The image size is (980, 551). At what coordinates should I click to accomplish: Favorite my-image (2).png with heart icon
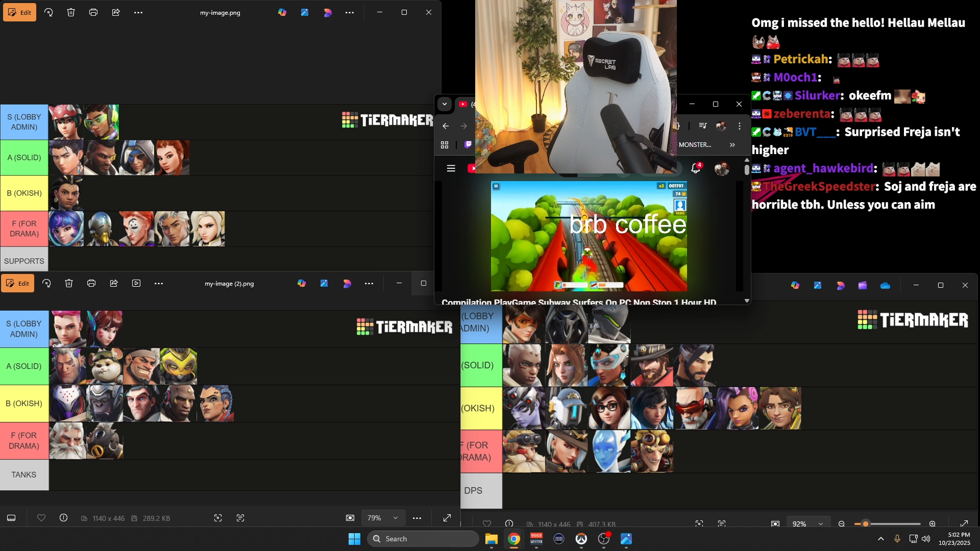(41, 518)
